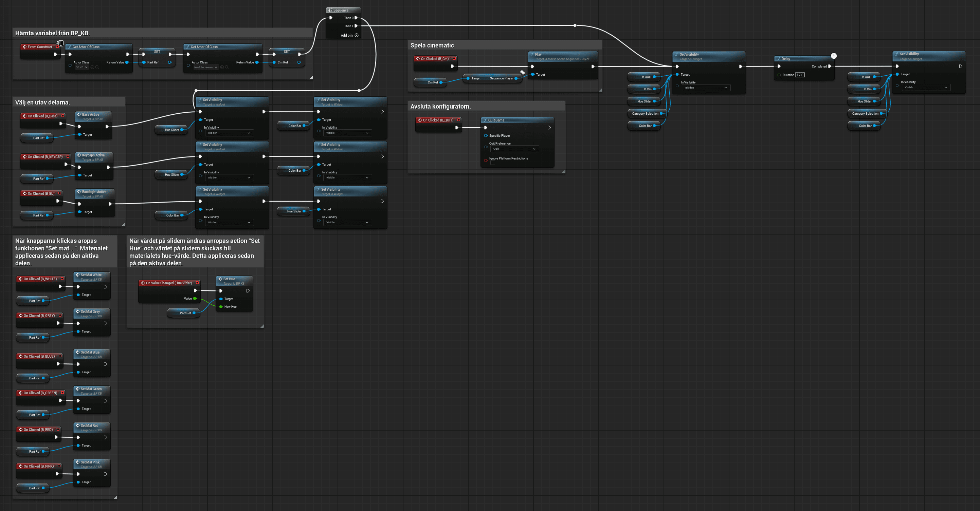980x511 pixels.
Task: Click browse magnifier icon beside BP KB class
Action: pos(97,67)
